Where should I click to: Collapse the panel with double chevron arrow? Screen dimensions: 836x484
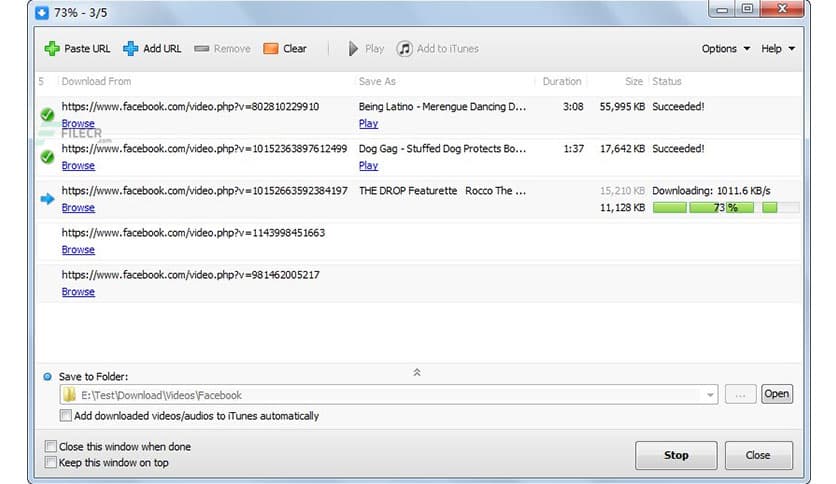pyautogui.click(x=417, y=372)
